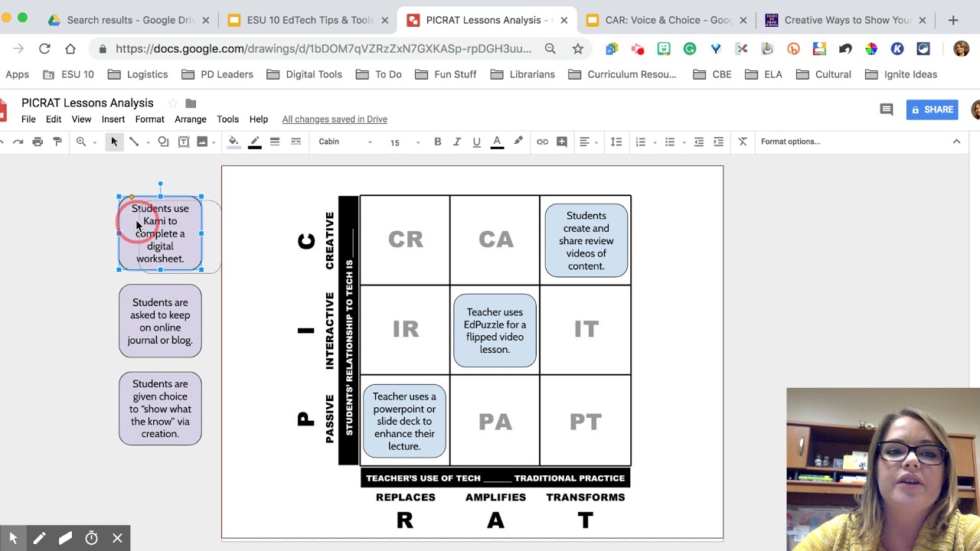Screen dimensions: 980x551
Task: Click the Insert image icon
Action: point(202,142)
